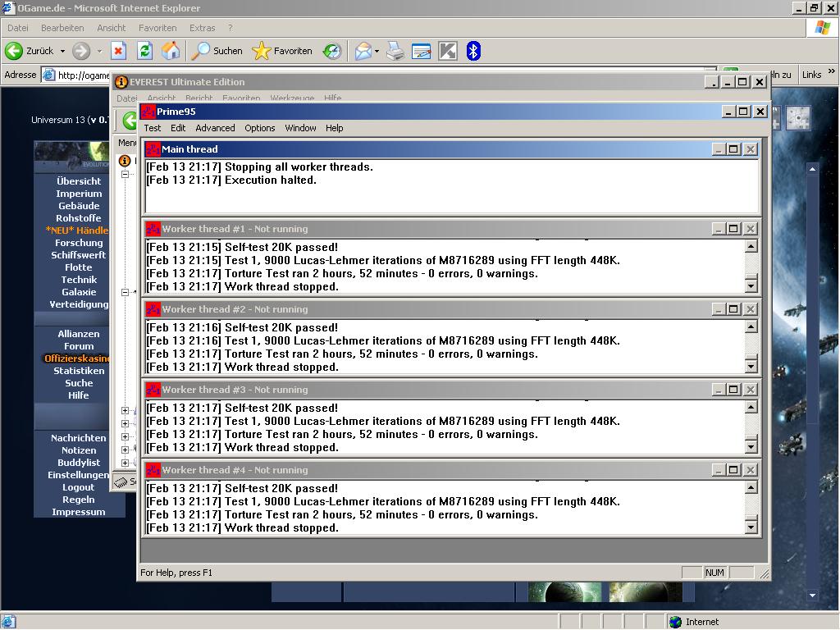Image resolution: width=840 pixels, height=630 pixels.
Task: Open the Test menu in Prime95
Action: tap(152, 128)
